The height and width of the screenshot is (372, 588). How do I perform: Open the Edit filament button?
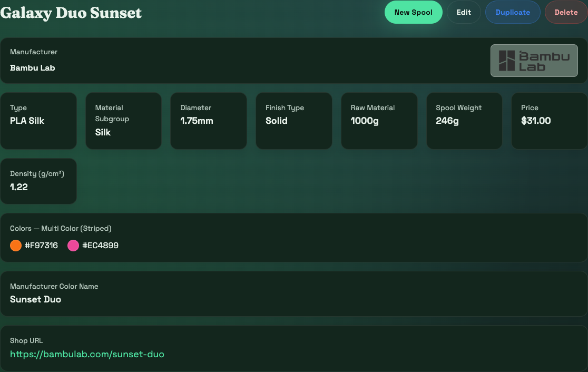click(464, 12)
